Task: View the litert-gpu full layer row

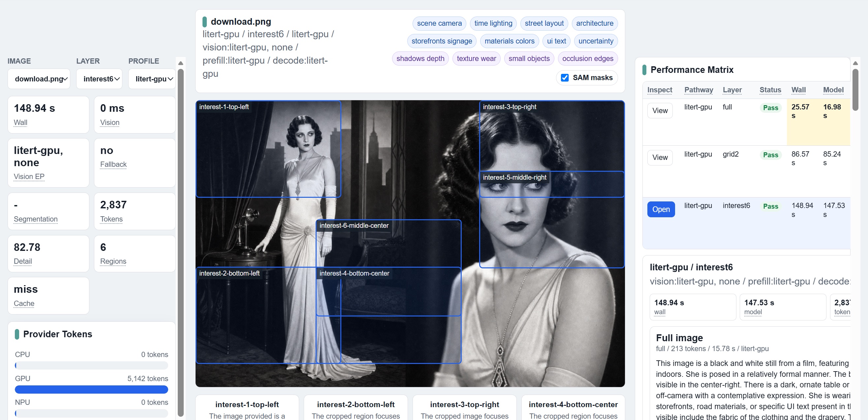Action: (660, 110)
